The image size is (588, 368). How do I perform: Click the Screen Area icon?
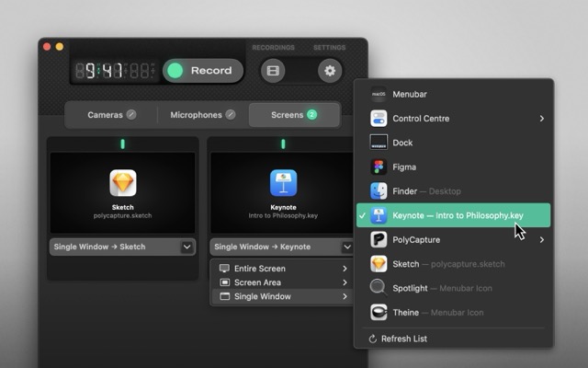click(224, 282)
